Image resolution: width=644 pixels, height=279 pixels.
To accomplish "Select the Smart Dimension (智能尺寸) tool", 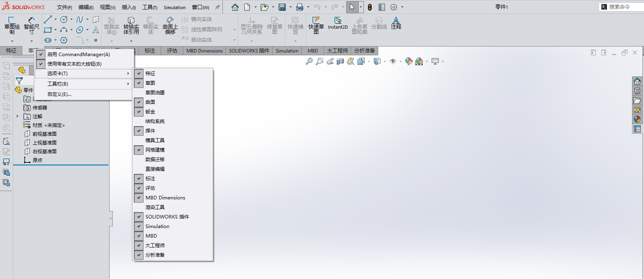I will tap(31, 20).
